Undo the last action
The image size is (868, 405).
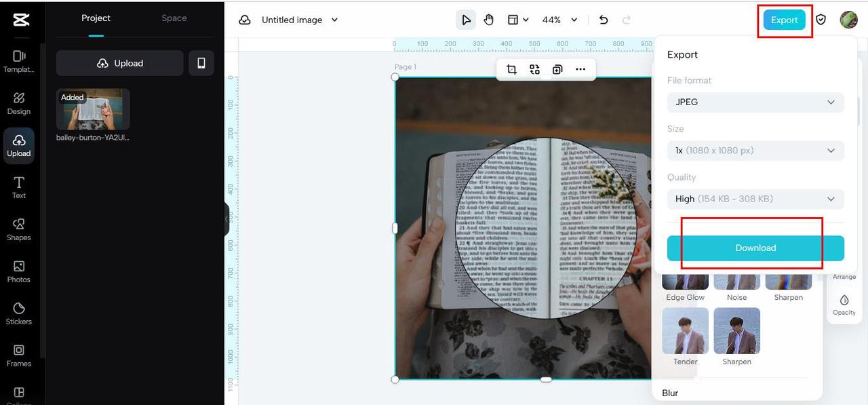pos(604,20)
